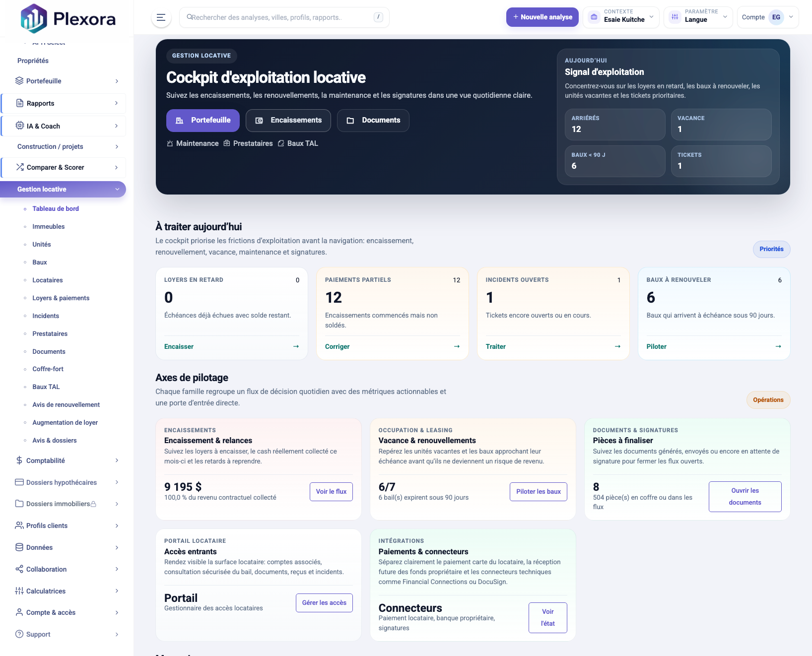Click the Encaisser arrow icon
The height and width of the screenshot is (656, 812).
point(296,346)
